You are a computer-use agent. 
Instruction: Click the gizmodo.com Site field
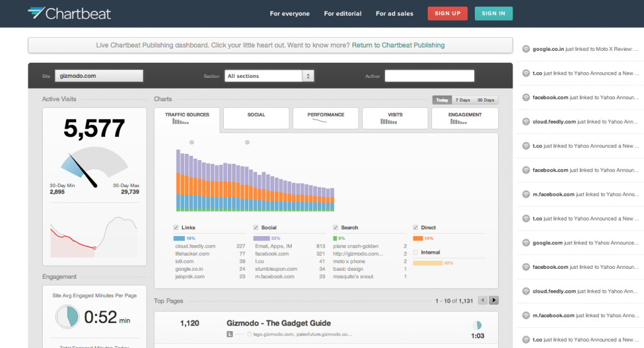(99, 76)
